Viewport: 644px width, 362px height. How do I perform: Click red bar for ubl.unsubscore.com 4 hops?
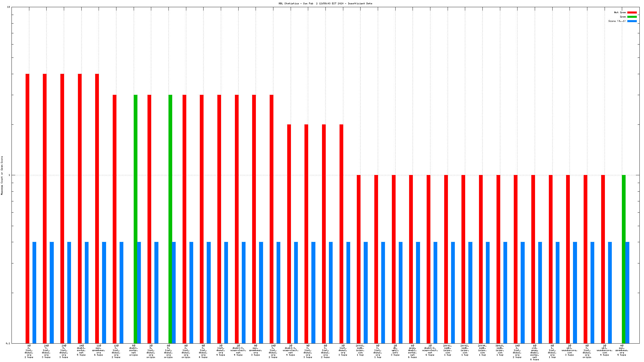603,259
